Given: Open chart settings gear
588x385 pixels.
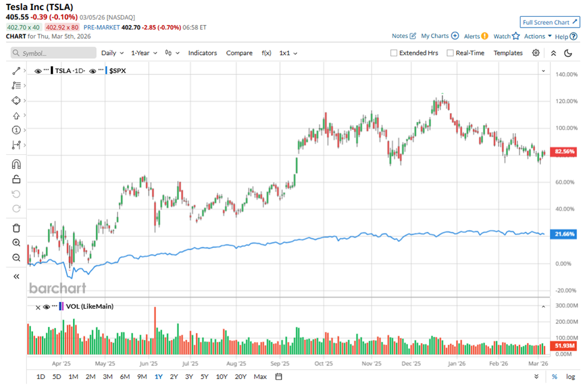Looking at the screenshot, I should [536, 53].
